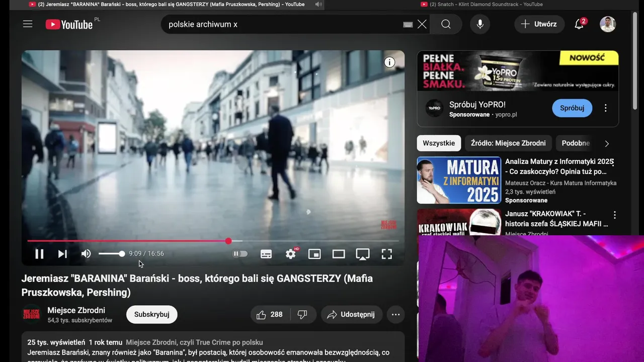Select the Podobne filter chip
The image size is (644, 362).
click(x=576, y=143)
